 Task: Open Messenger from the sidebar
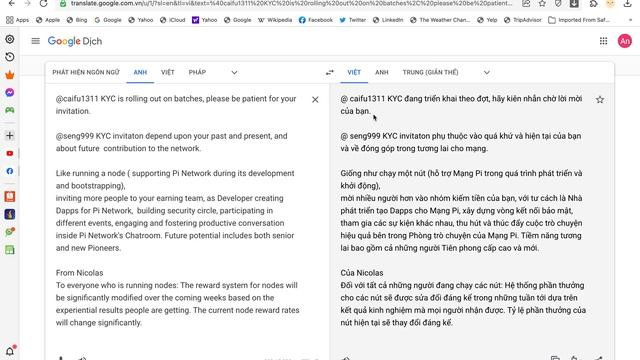[x=10, y=93]
